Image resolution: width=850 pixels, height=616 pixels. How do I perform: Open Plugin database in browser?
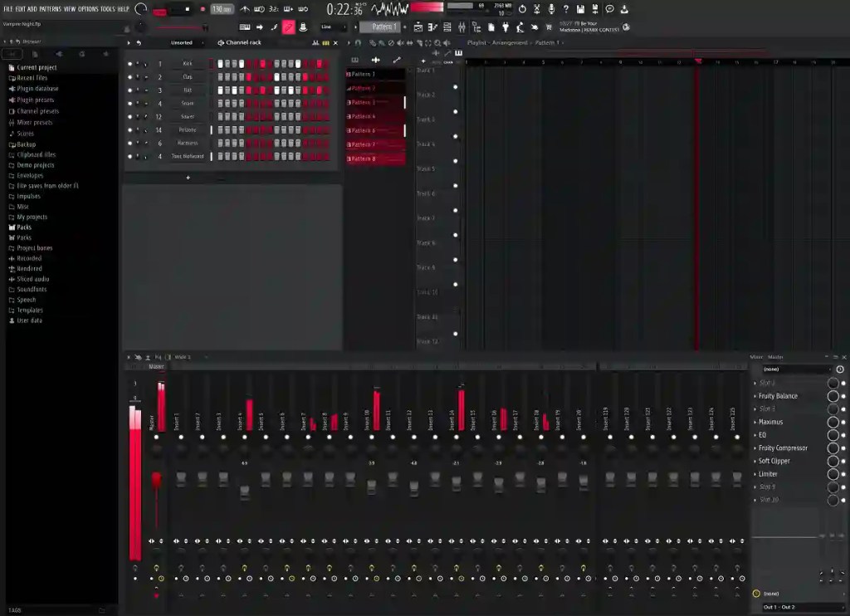pos(37,89)
